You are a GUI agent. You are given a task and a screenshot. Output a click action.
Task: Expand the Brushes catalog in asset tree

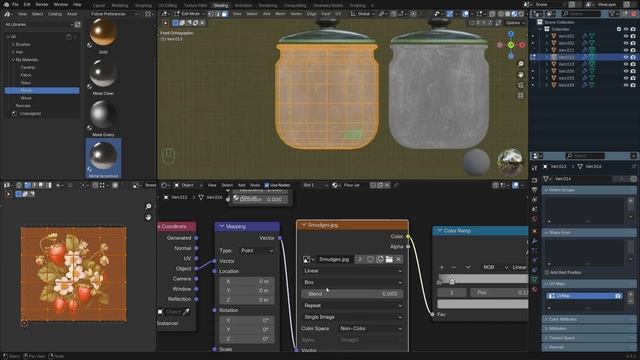(13, 44)
